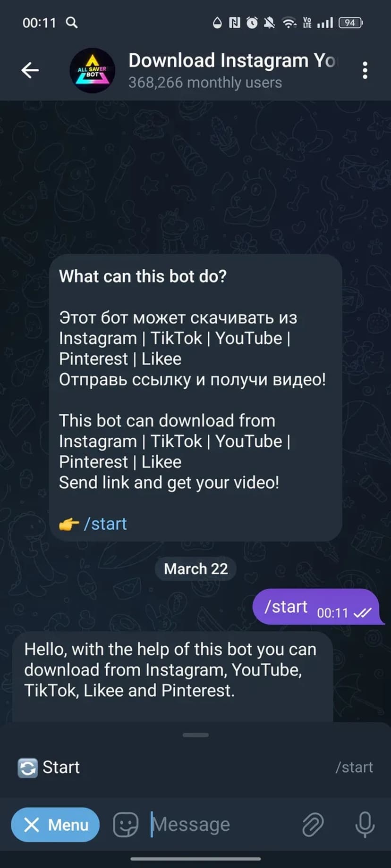Attach a file with paperclip icon
This screenshot has height=868, width=391.
tap(313, 825)
